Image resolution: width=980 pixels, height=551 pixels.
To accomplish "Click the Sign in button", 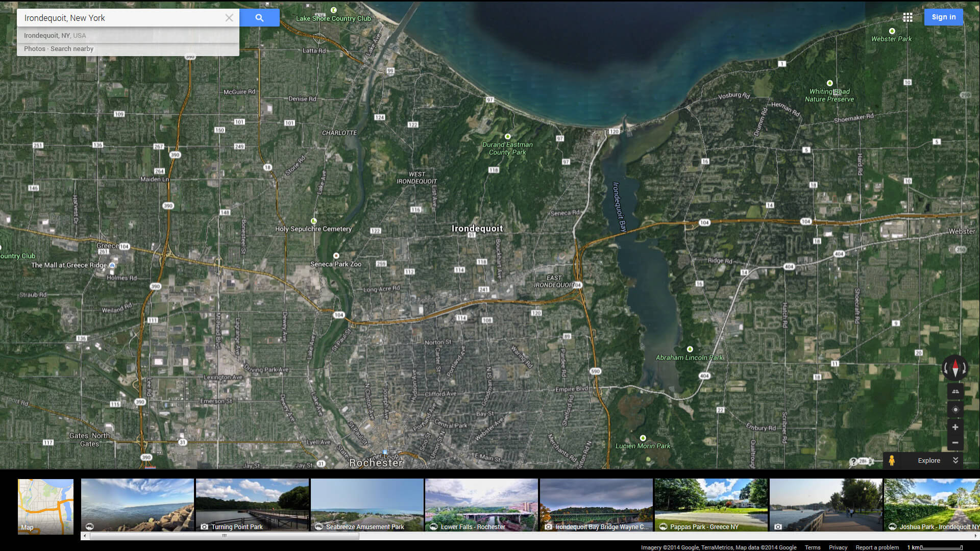I will tap(943, 17).
